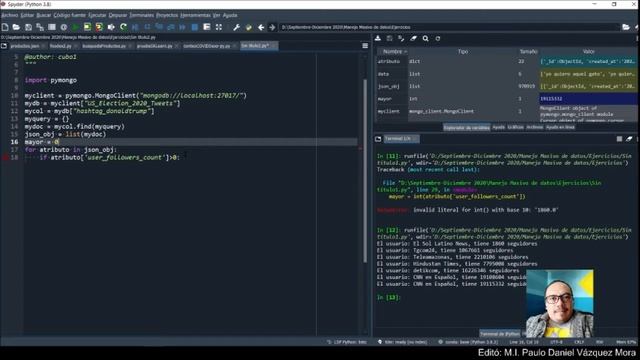Import data icon in Variable Explorer
640x360 pixels.
[x=378, y=38]
